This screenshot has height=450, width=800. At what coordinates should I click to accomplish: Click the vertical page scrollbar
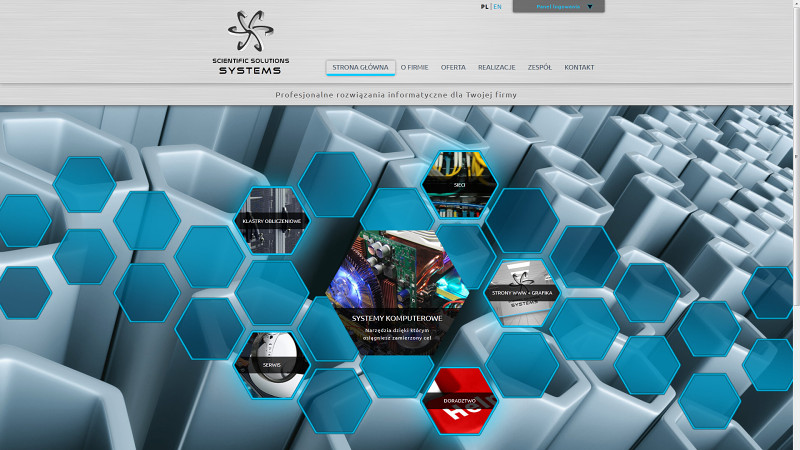[x=796, y=153]
